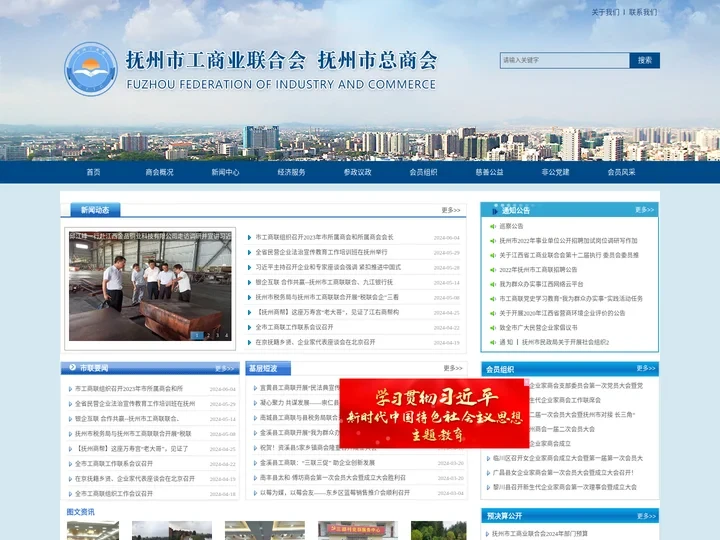Click 更多>> in 会员组织 panel
The image size is (720, 540).
click(646, 368)
